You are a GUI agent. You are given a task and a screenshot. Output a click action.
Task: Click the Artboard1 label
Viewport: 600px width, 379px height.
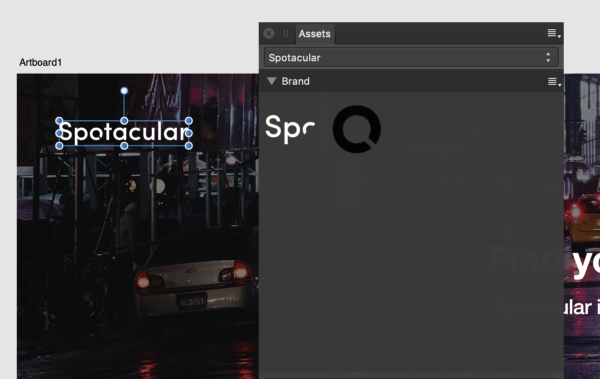(x=41, y=62)
